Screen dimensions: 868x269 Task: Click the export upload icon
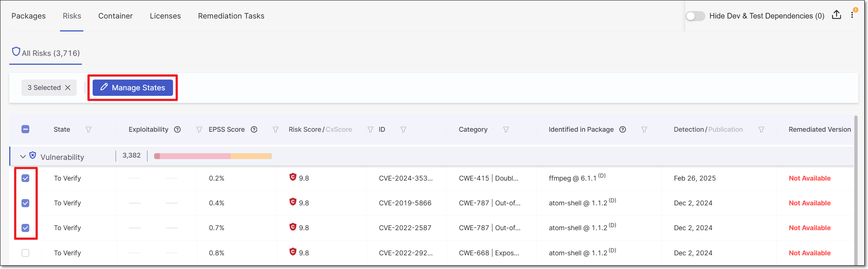pyautogui.click(x=836, y=15)
